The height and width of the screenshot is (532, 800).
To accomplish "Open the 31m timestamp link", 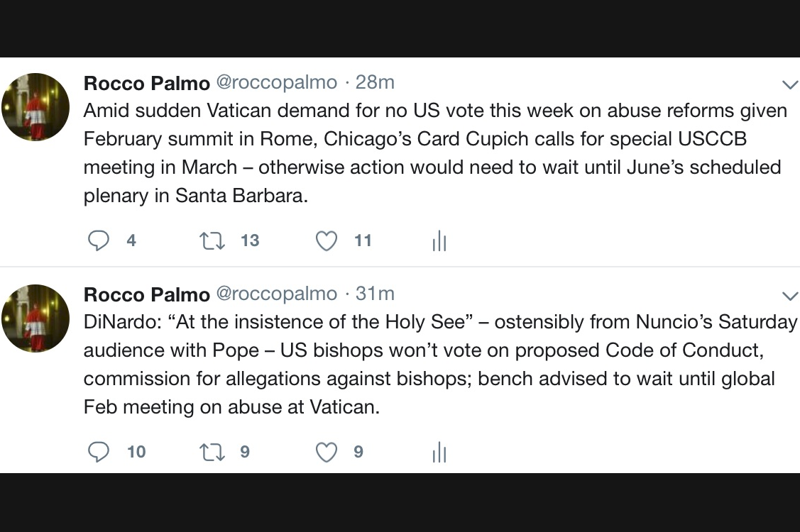I will click(375, 294).
